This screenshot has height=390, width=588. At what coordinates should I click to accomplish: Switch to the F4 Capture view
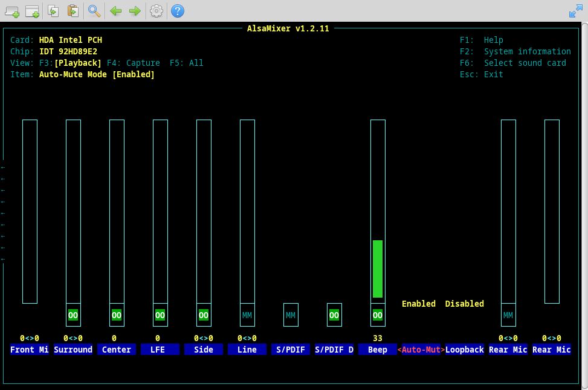pyautogui.click(x=133, y=63)
